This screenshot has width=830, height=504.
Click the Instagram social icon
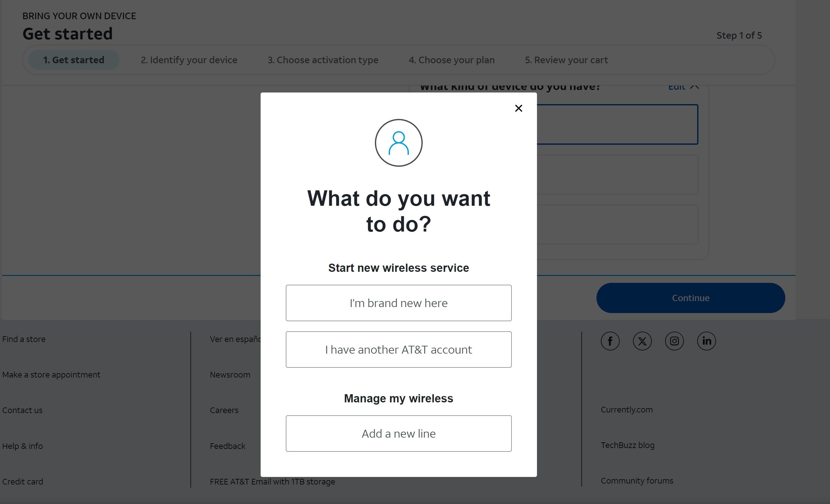[675, 340]
